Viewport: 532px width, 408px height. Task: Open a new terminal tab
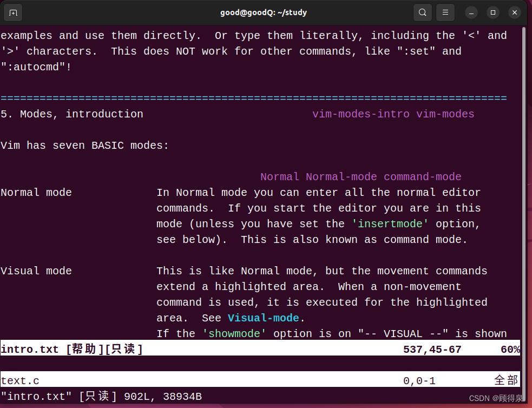(x=12, y=12)
